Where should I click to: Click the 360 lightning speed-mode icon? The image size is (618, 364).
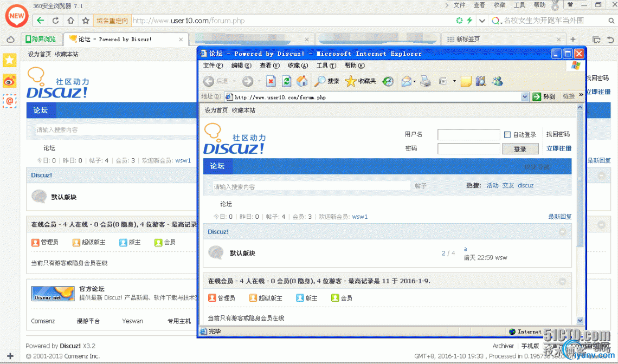coord(469,21)
